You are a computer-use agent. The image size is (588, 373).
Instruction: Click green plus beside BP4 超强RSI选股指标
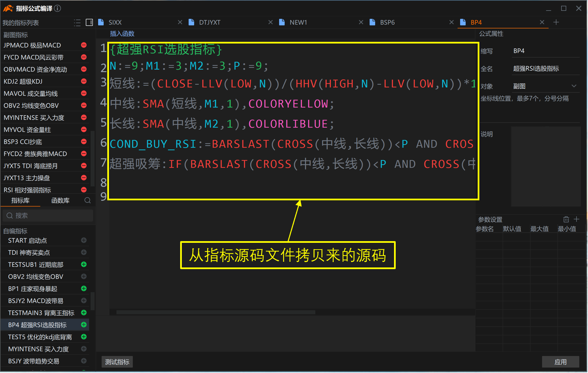(x=84, y=325)
